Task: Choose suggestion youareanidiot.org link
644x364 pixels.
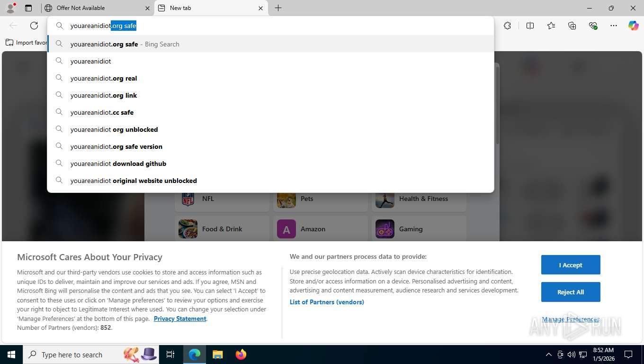Action: 270,95
